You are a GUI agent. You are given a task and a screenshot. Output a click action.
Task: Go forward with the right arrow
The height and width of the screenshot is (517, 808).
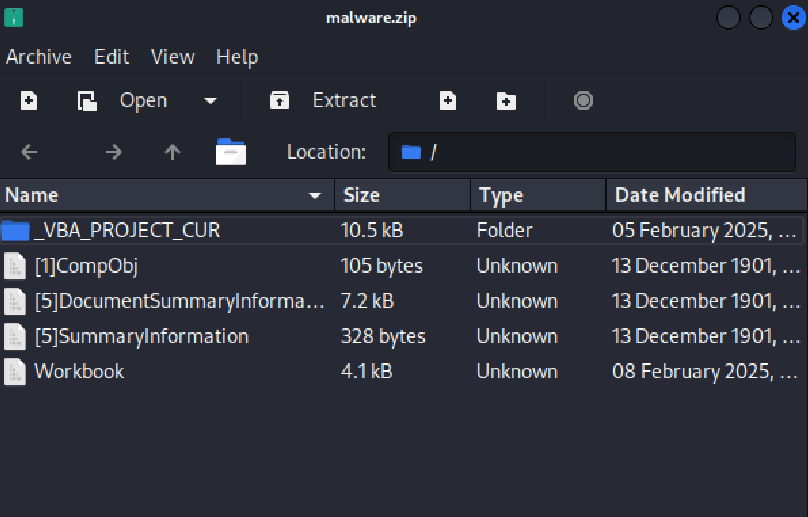coord(113,152)
